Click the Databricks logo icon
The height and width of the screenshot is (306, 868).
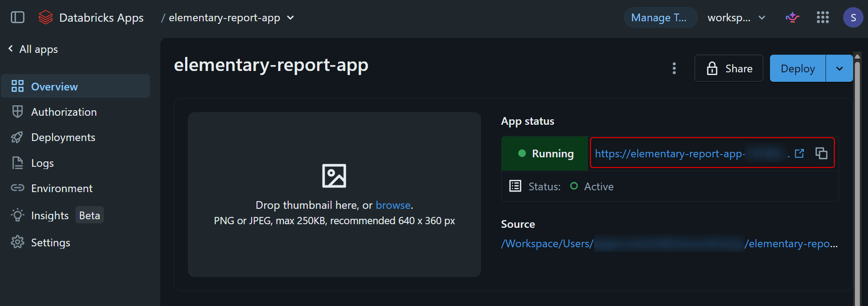pyautogui.click(x=46, y=18)
